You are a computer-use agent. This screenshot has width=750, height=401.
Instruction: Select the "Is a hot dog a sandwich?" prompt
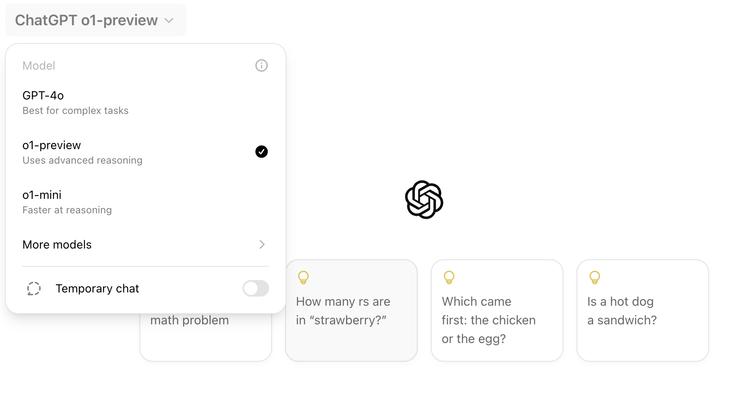point(642,311)
